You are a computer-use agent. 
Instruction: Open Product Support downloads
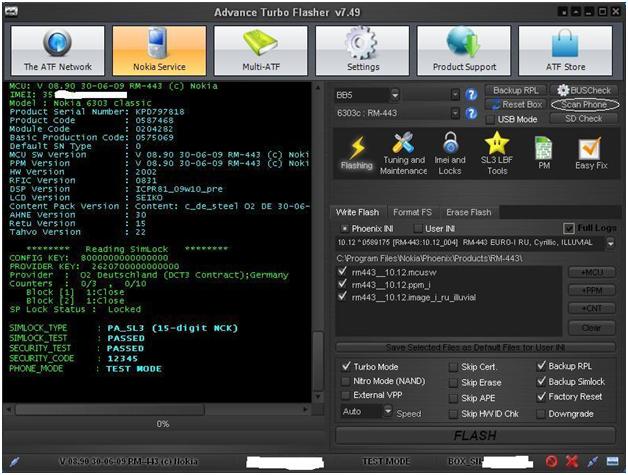click(464, 50)
